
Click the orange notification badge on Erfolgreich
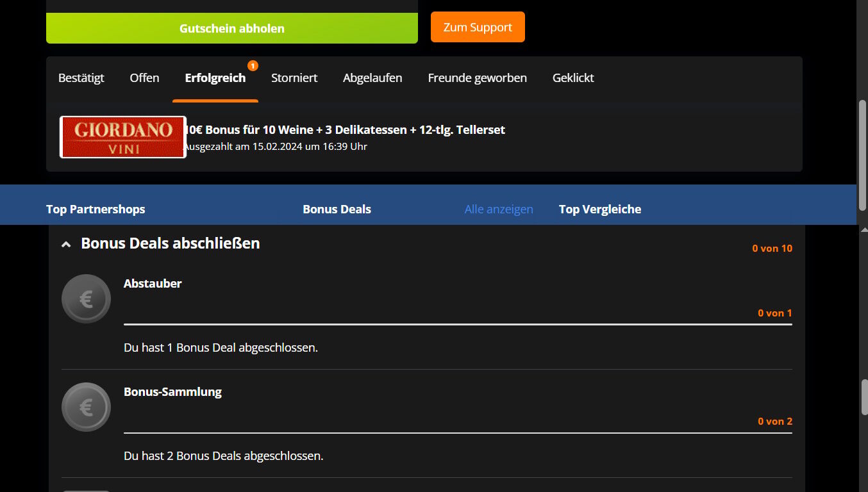click(253, 66)
